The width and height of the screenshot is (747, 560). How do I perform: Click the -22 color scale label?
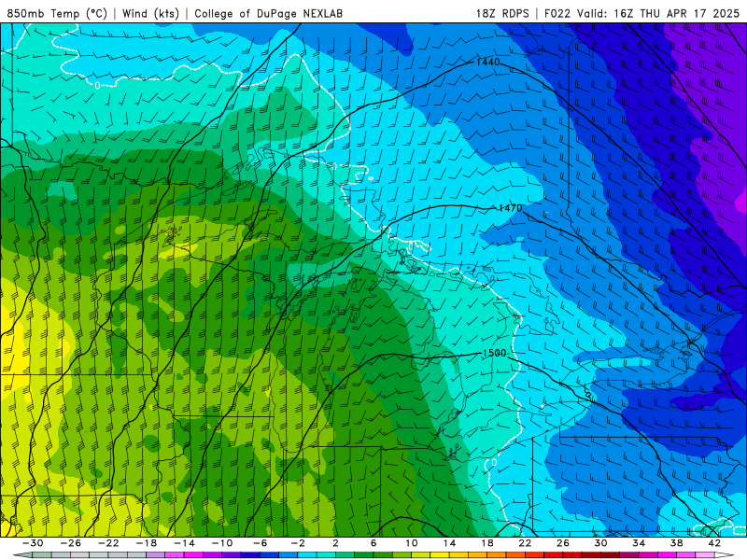[108, 543]
